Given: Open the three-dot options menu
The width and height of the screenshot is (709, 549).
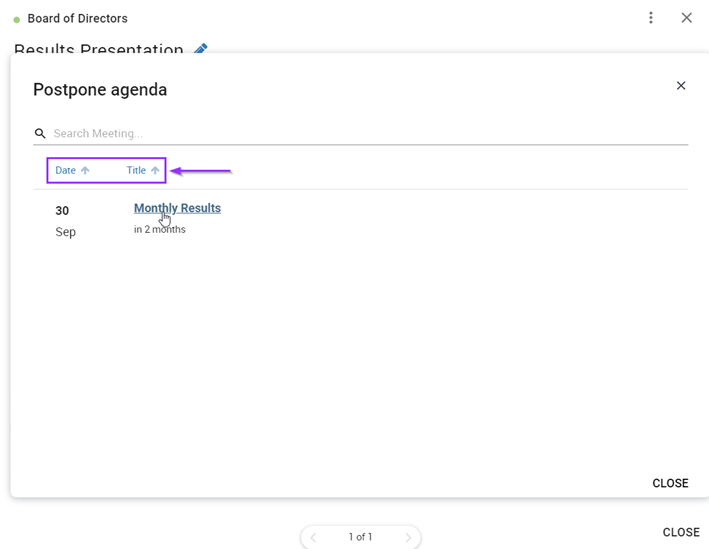Looking at the screenshot, I should pyautogui.click(x=651, y=18).
